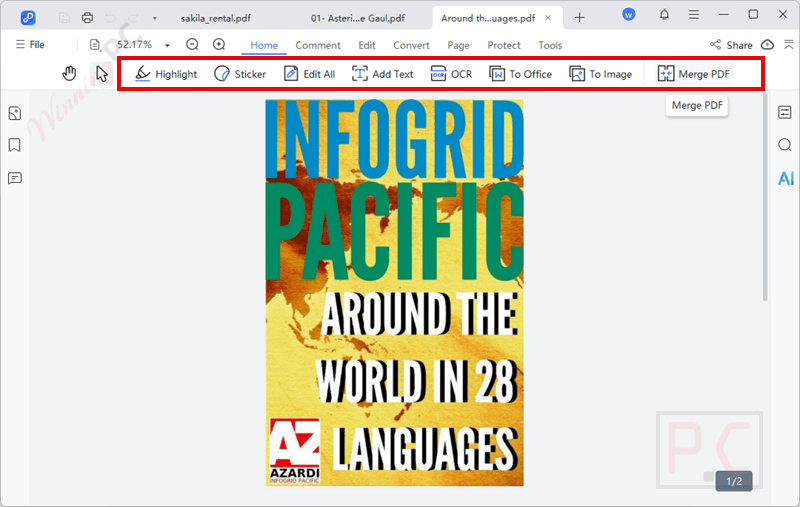Select the Around th...uages.pdf tab

coord(488,18)
